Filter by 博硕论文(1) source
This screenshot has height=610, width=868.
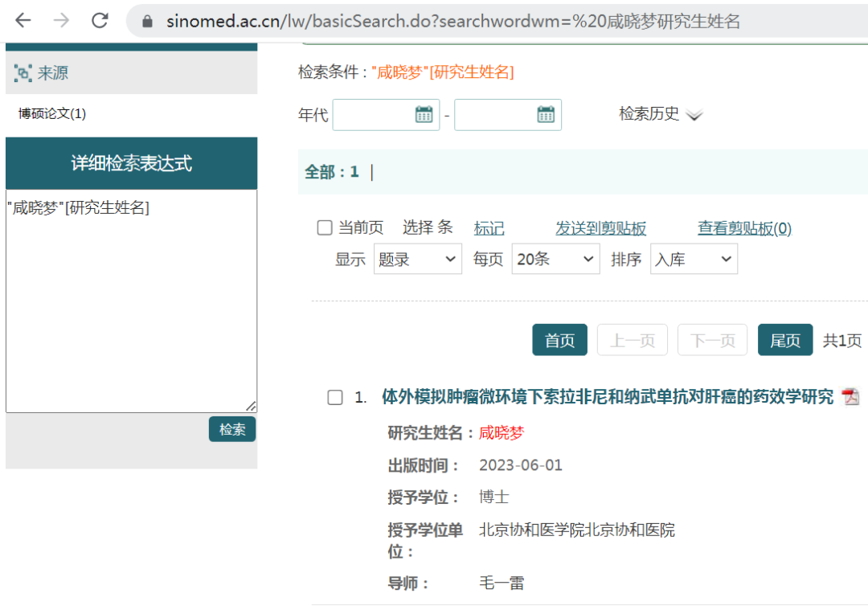click(52, 113)
